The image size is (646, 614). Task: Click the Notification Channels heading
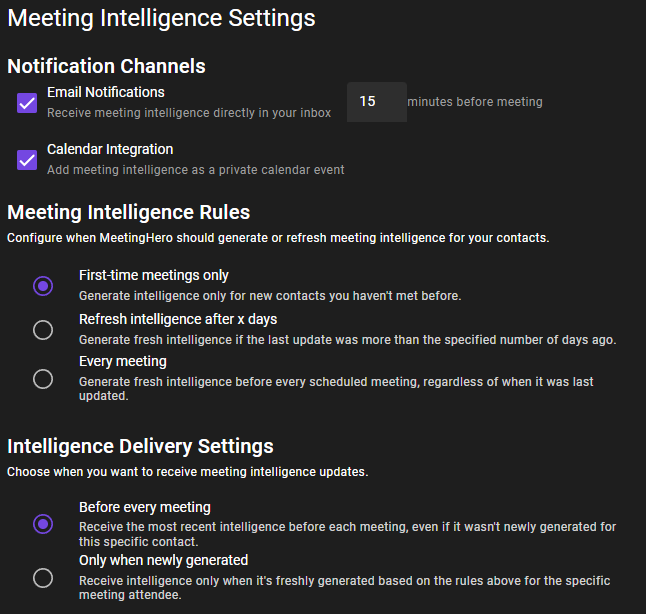coord(106,66)
